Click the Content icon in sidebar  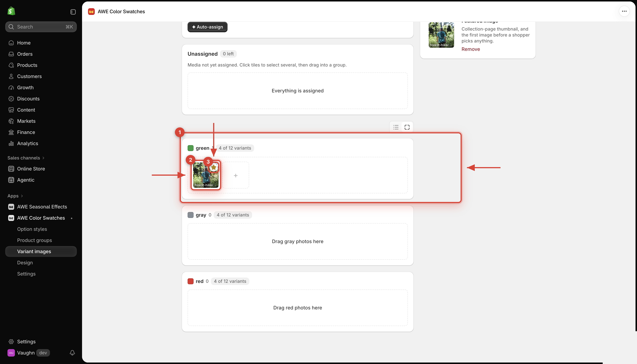pos(11,110)
